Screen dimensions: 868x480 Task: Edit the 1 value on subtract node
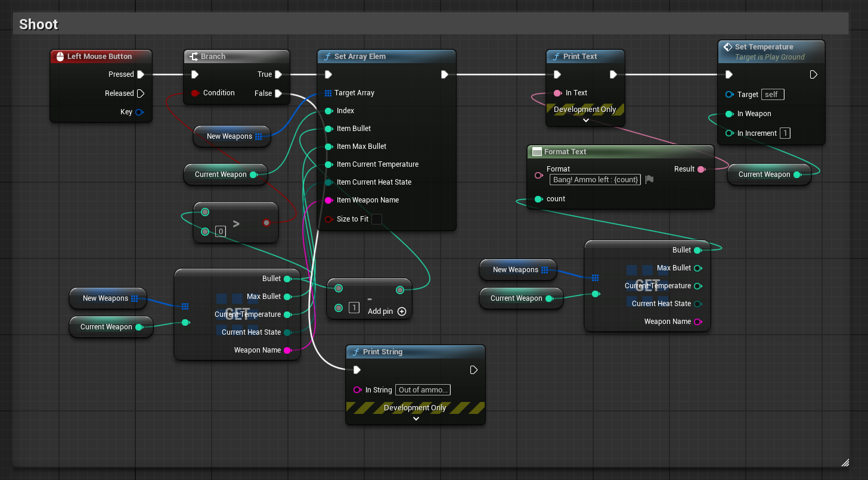[x=354, y=308]
